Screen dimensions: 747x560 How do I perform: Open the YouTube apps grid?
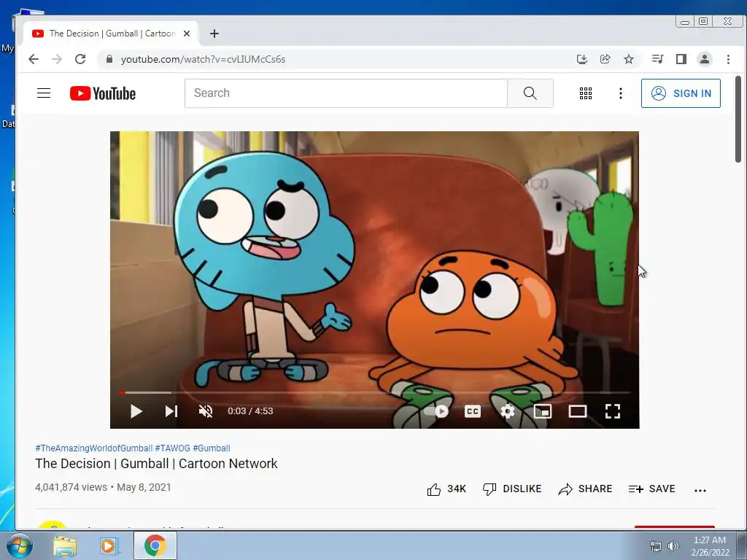[x=586, y=93]
